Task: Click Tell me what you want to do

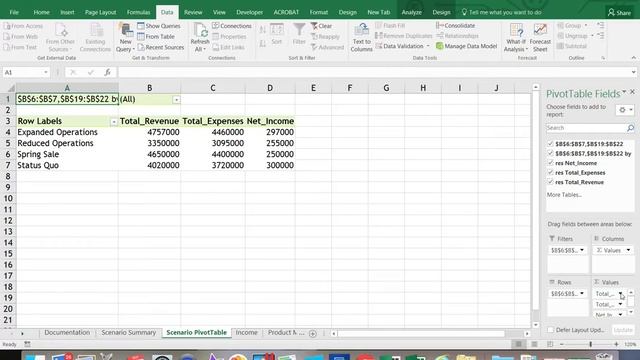Action: click(x=501, y=12)
